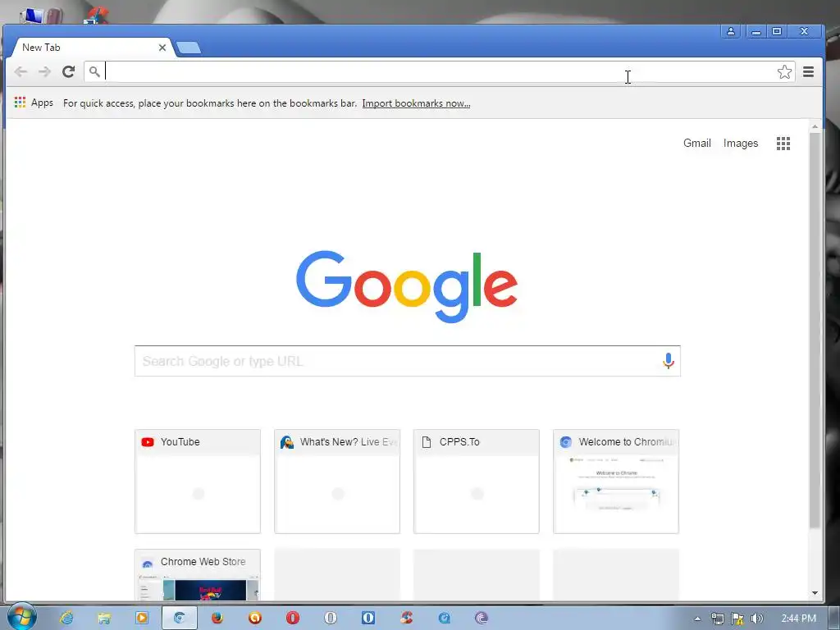This screenshot has width=840, height=630.
Task: Open the Welcome to Chromium tile
Action: click(616, 481)
